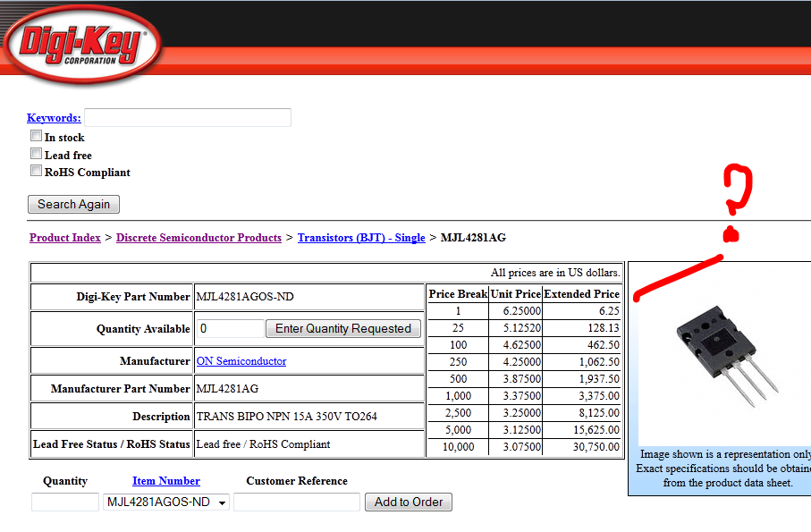Click unit price 6.25000
Viewport: 811px width, 532px height.
(x=522, y=311)
